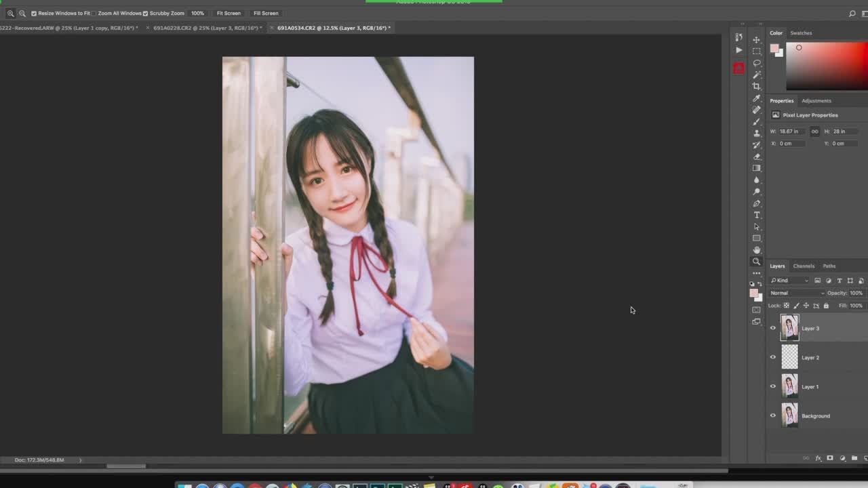Toggle lock transparent pixels
The image size is (868, 488).
[x=787, y=306]
